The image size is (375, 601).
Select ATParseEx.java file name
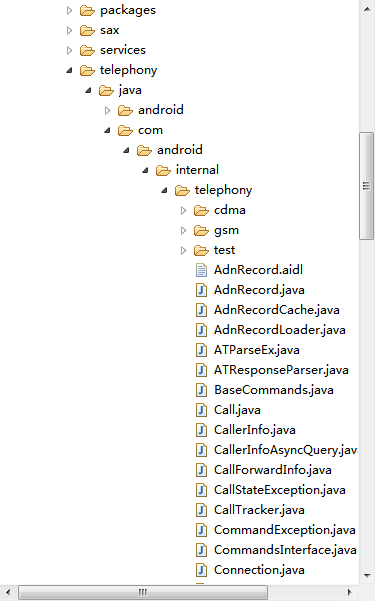257,350
